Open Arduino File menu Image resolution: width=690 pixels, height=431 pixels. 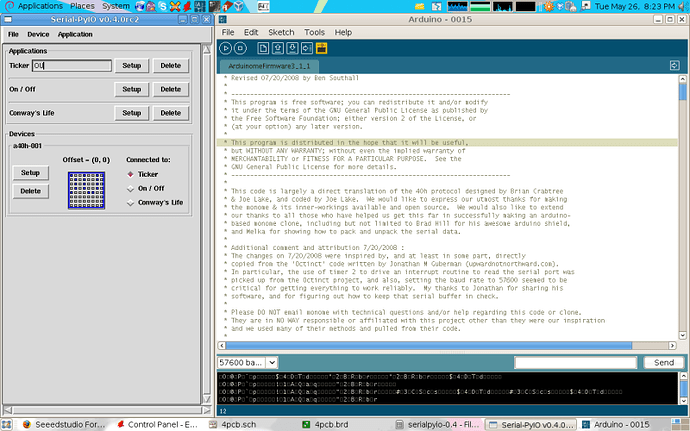[x=228, y=32]
